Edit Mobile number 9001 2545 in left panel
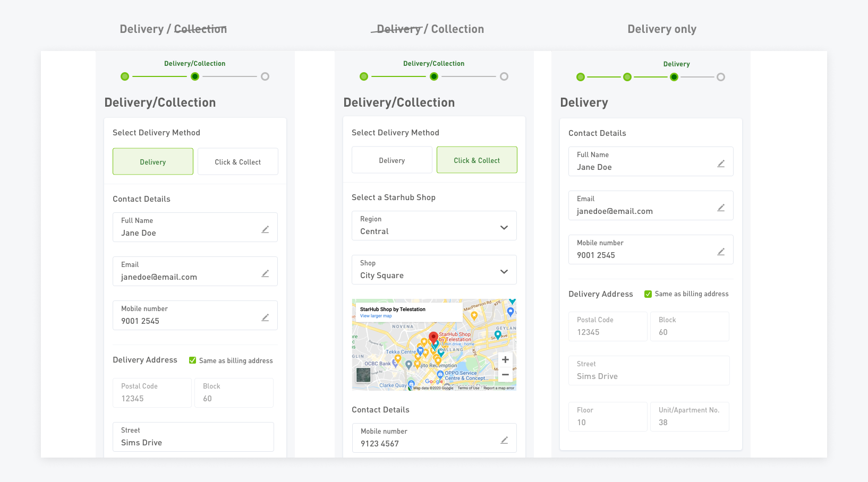868x482 pixels. tap(265, 317)
